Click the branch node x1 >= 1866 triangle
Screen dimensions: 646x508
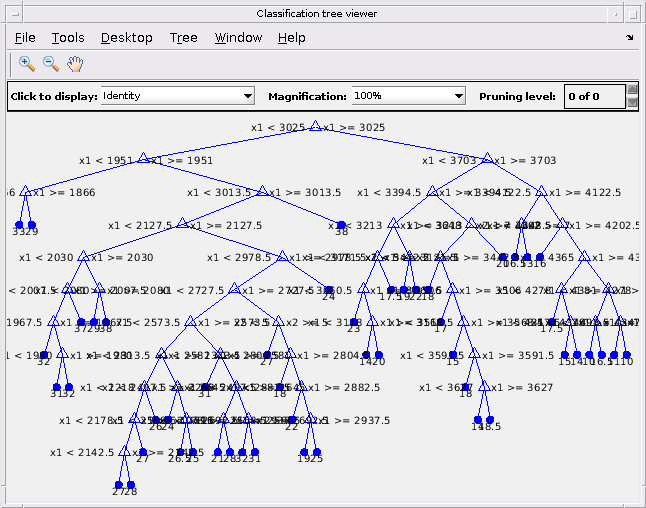[x=26, y=191]
